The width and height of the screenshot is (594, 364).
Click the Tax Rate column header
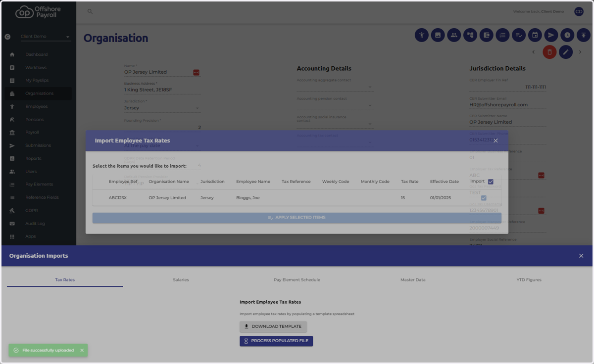tap(410, 182)
